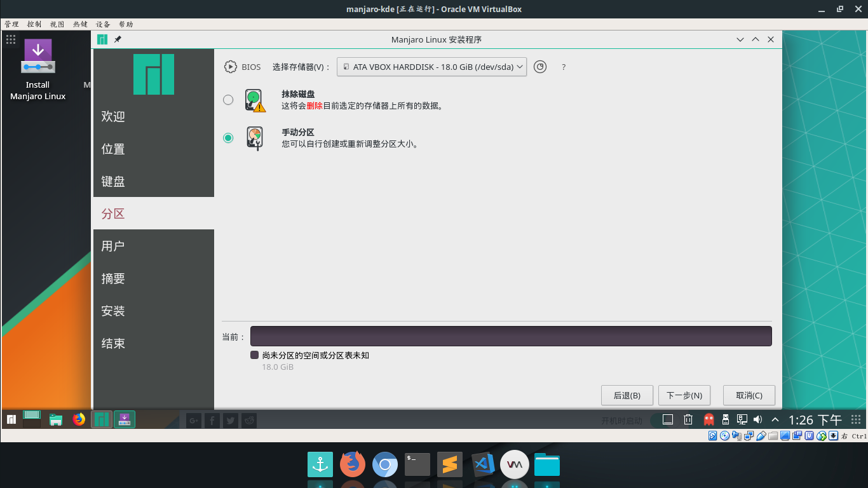Click the erase disk hard-drive warning icon
Image resolution: width=868 pixels, height=488 pixels.
[x=255, y=100]
